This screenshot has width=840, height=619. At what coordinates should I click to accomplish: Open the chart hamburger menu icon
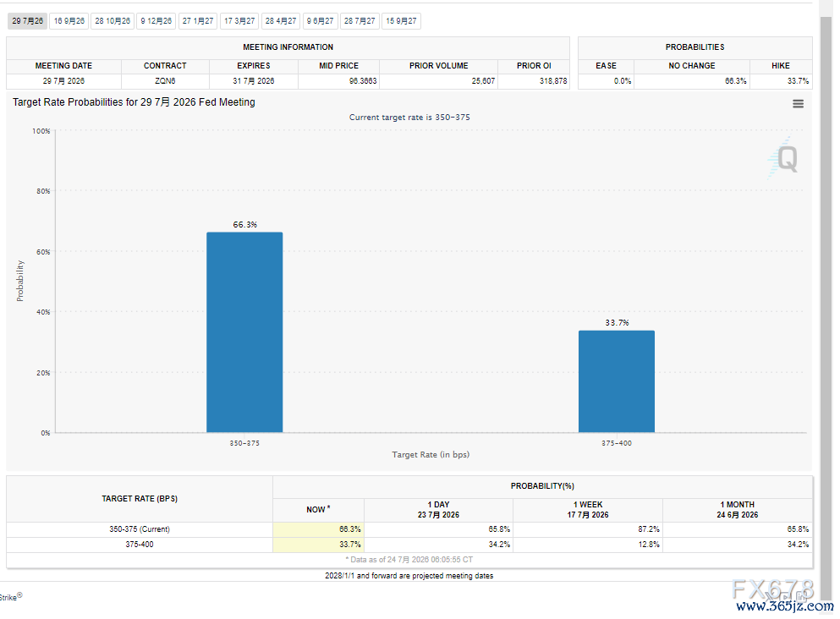pos(798,104)
